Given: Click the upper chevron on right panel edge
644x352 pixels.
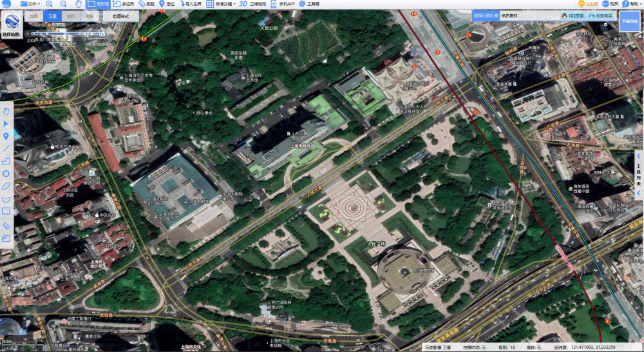Looking at the screenshot, I should 639,156.
